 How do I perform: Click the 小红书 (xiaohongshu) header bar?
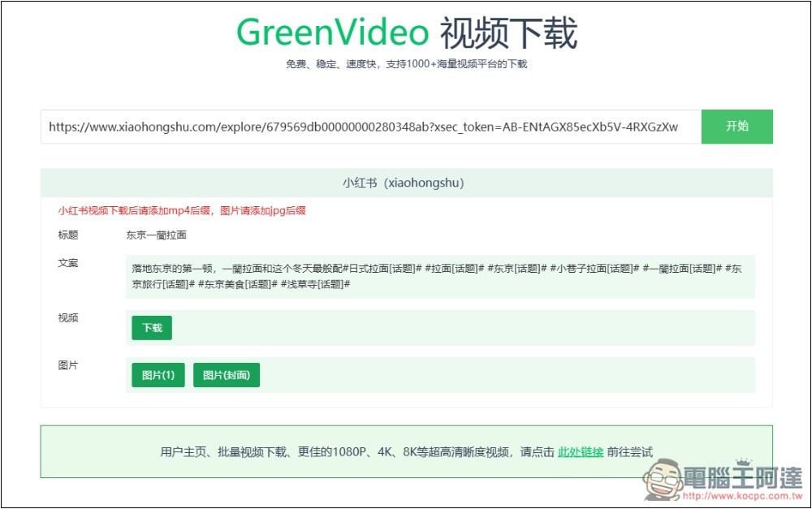pyautogui.click(x=407, y=183)
